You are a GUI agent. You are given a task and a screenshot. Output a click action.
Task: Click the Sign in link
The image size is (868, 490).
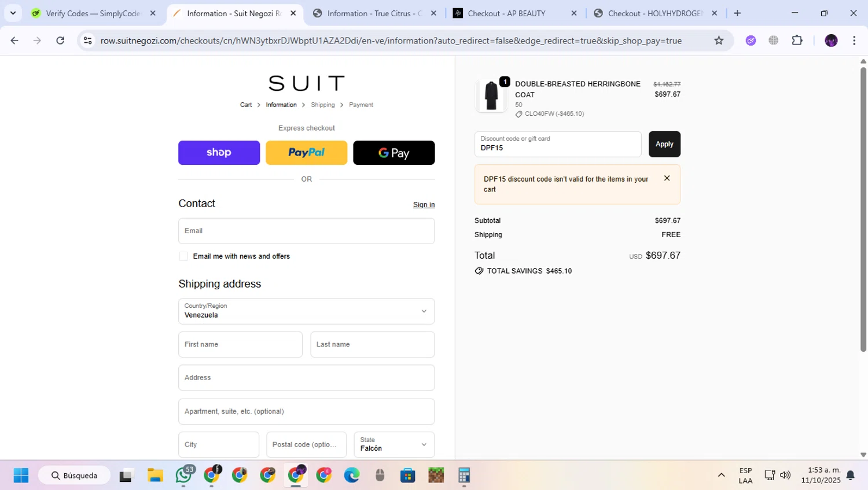pyautogui.click(x=424, y=205)
